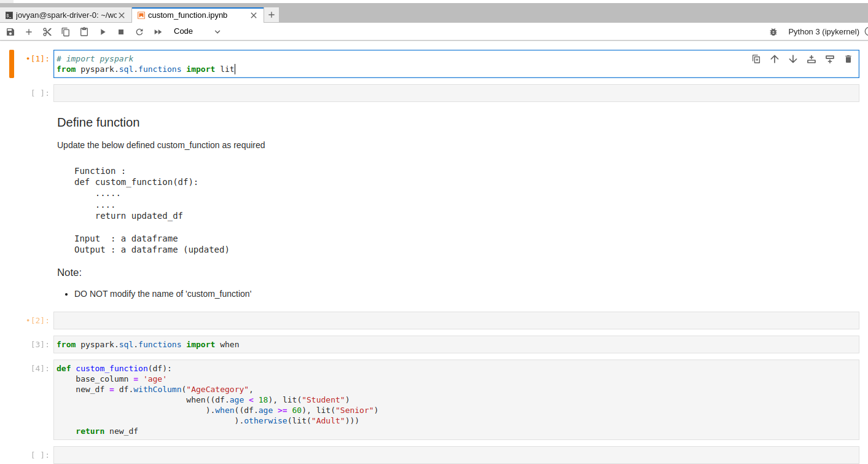This screenshot has width=868, height=464.
Task: Run the selected cell with play icon
Action: pyautogui.click(x=103, y=32)
